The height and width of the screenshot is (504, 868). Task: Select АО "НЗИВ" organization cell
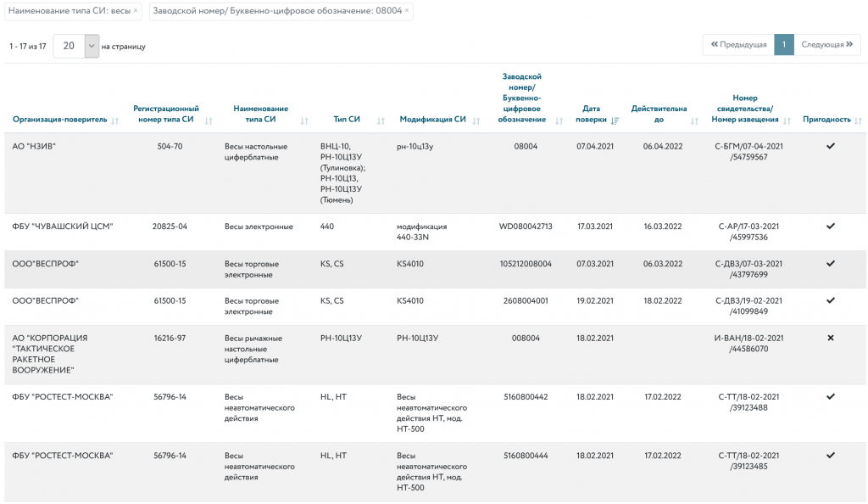click(34, 147)
